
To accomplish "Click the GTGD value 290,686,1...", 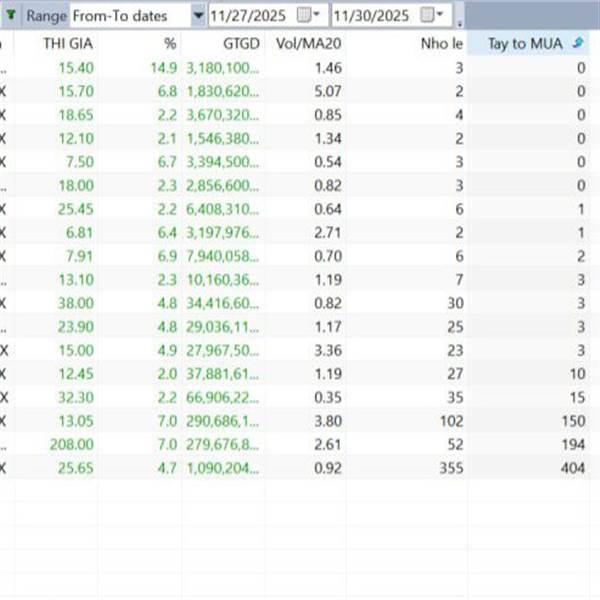I will 223,421.
